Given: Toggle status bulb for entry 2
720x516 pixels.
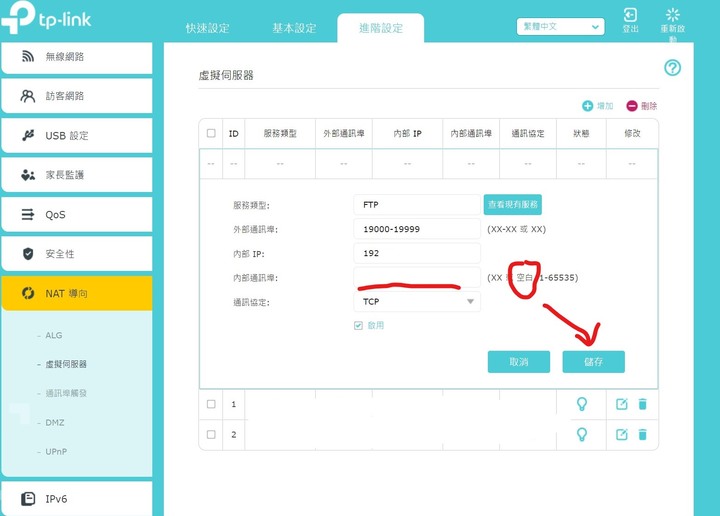Looking at the screenshot, I should pyautogui.click(x=581, y=434).
